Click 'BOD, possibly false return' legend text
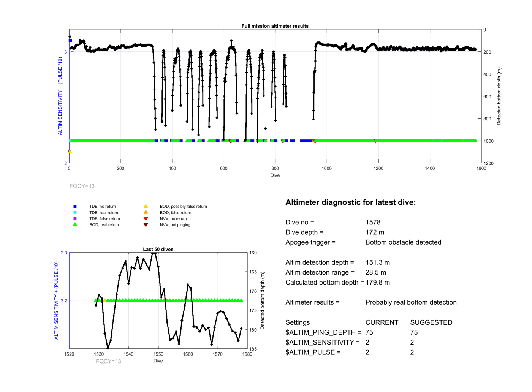This screenshot has height=392, width=532. (184, 207)
